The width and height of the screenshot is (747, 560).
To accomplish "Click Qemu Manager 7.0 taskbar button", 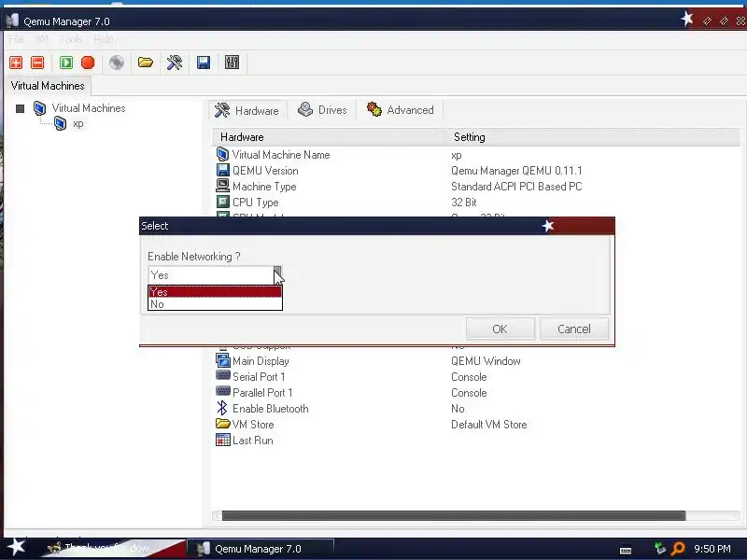I will (261, 549).
